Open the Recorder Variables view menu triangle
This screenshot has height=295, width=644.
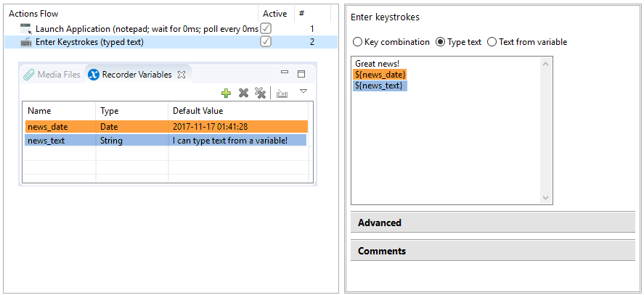coord(303,91)
